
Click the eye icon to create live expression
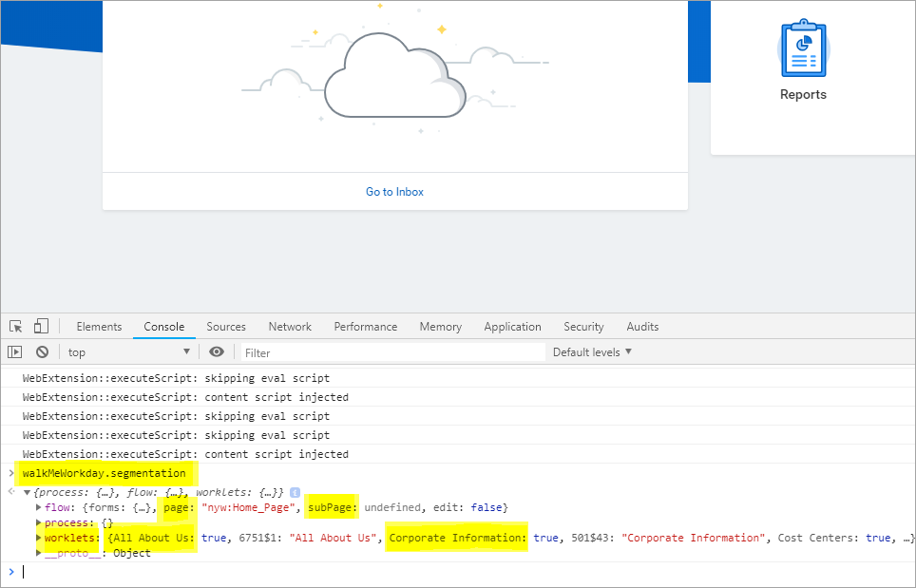tap(217, 352)
